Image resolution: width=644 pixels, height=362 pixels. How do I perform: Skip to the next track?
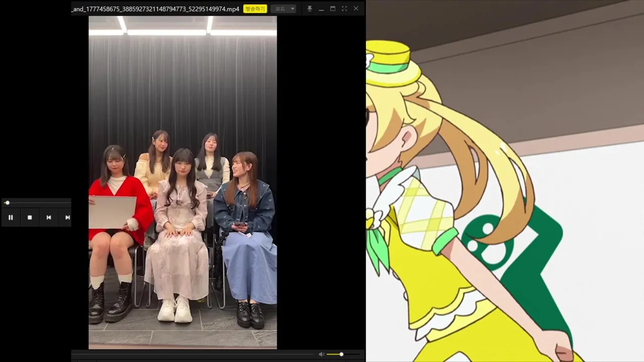point(67,217)
